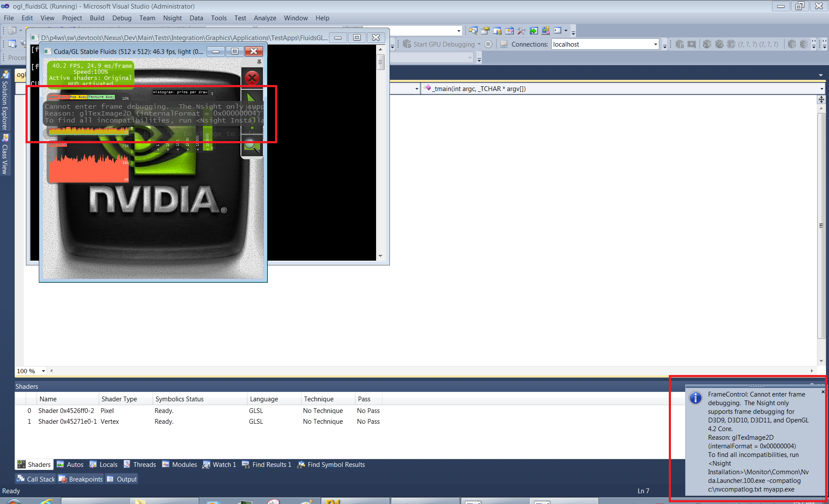Click the Nsight grid cube icon
Screen dimensions: 829x504
[792, 44]
